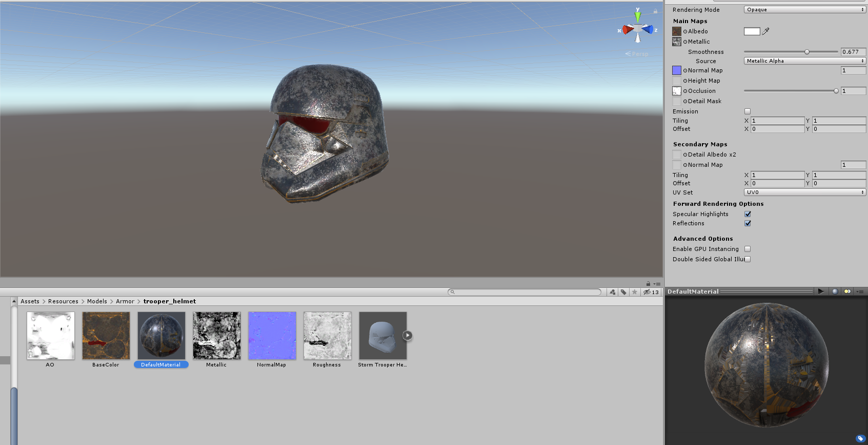Click the Occlusion texture slot thumbnail
The height and width of the screenshot is (445, 868).
(677, 91)
